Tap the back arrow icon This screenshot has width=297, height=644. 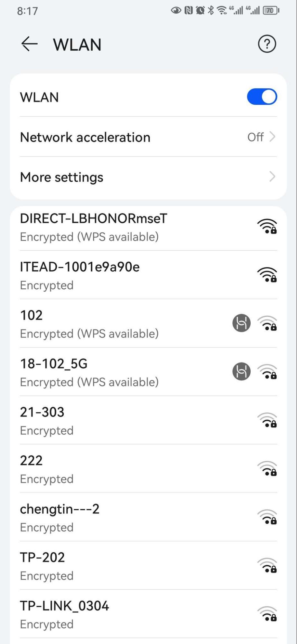29,44
